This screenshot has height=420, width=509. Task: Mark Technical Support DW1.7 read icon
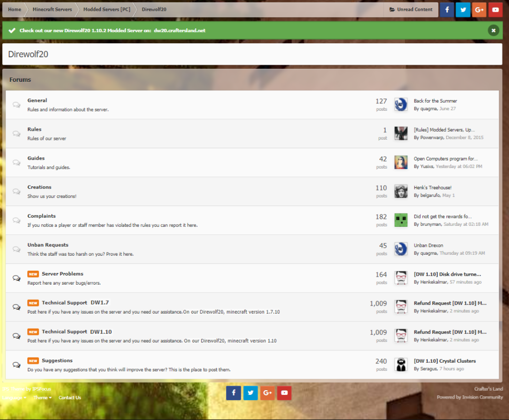tap(16, 307)
